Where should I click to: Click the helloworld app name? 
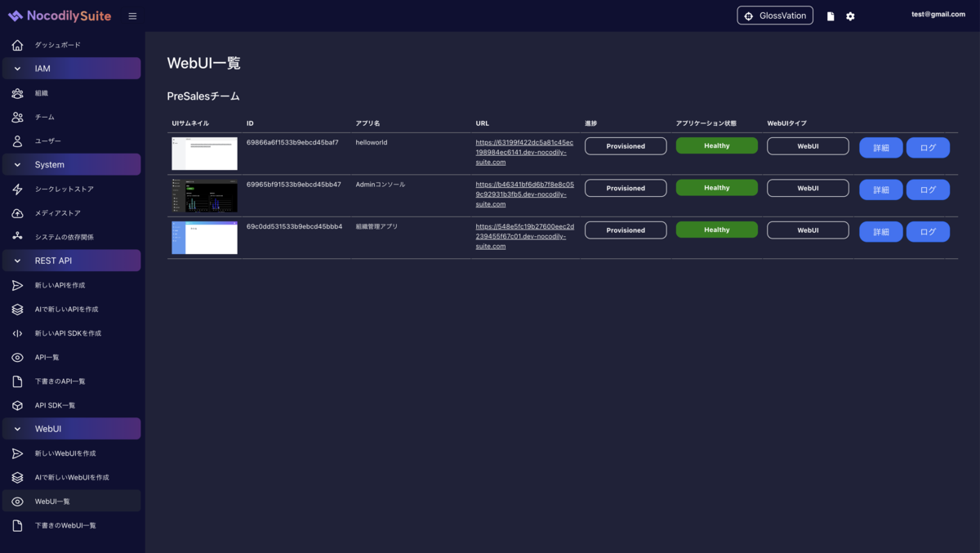tap(372, 142)
